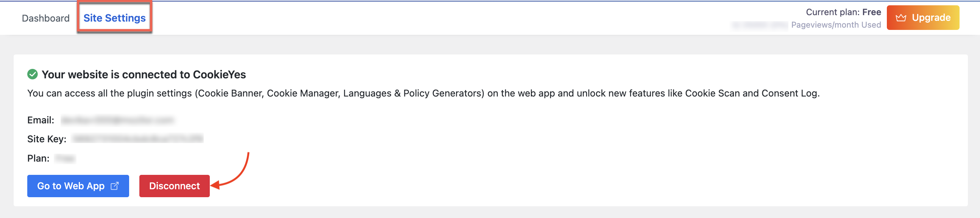Click the external link icon on Web App button
Viewport: 980px width, 218px height.
pos(114,186)
